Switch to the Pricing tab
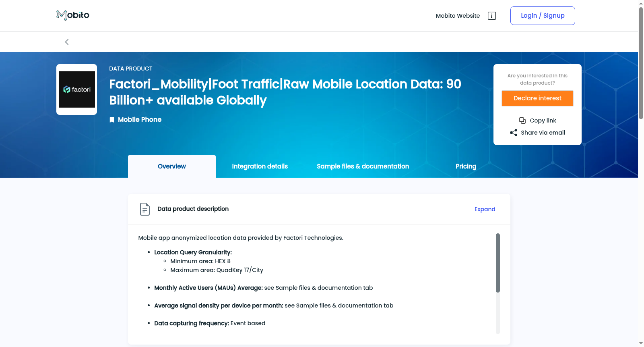This screenshot has width=644, height=347. coord(466,166)
